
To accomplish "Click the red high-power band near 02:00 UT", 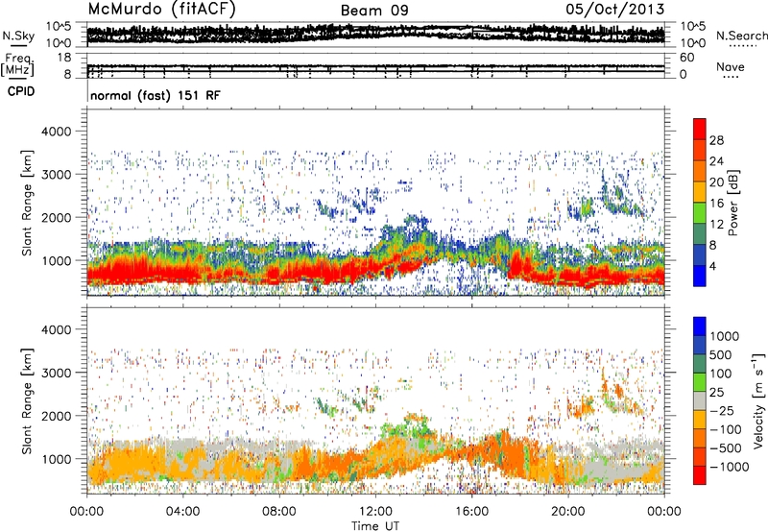I will pos(134,272).
